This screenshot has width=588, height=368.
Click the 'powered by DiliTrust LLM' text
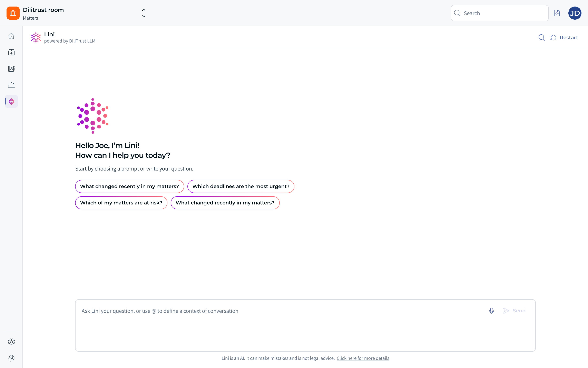70,41
